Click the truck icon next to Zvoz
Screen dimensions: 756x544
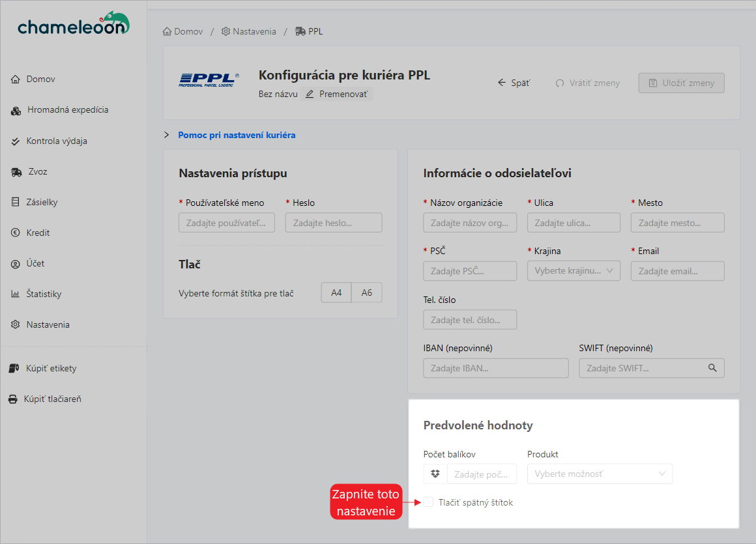pyautogui.click(x=16, y=172)
